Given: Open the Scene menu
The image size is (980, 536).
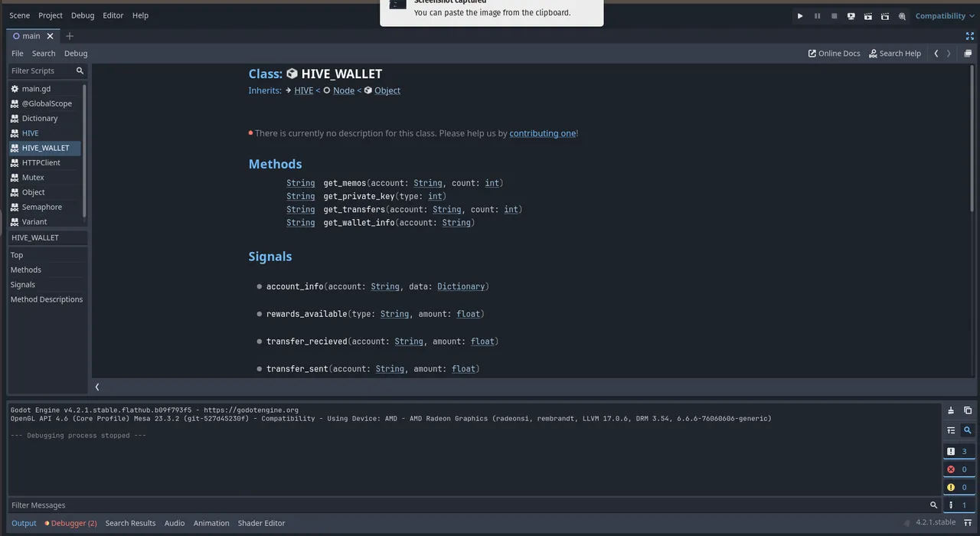Looking at the screenshot, I should coord(20,15).
